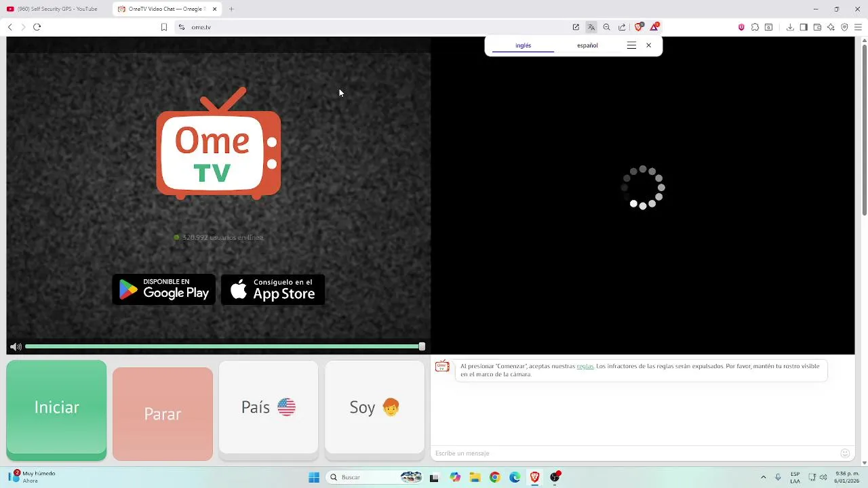Screen dimensions: 868x488
Task: Adjust the volume slider bar
Action: 222,347
